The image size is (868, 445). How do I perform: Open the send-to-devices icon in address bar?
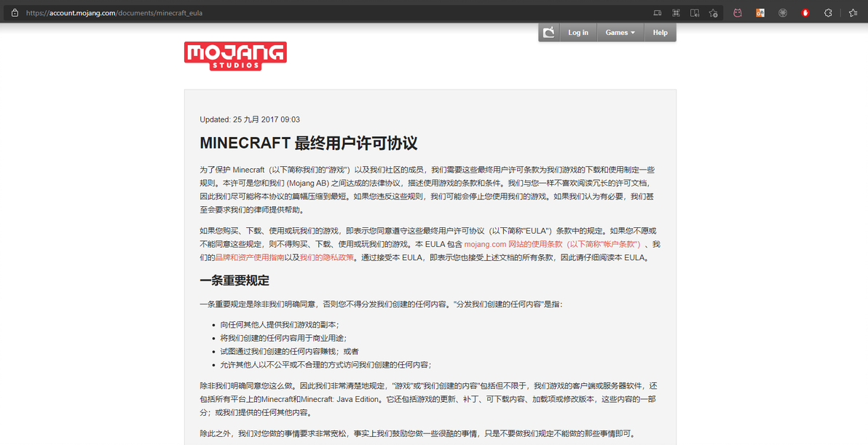point(657,12)
